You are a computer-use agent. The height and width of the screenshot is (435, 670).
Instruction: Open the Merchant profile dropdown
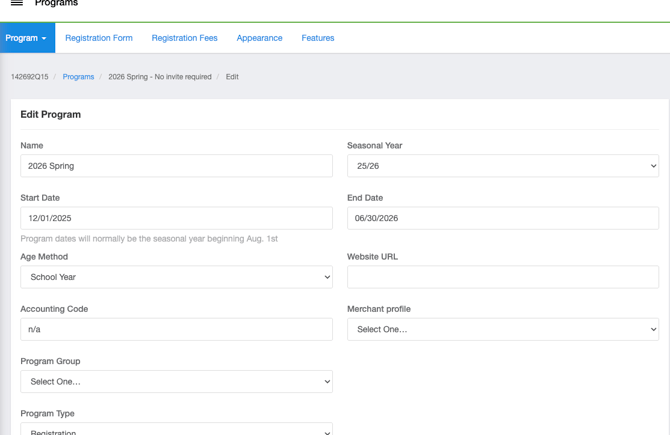pos(502,329)
